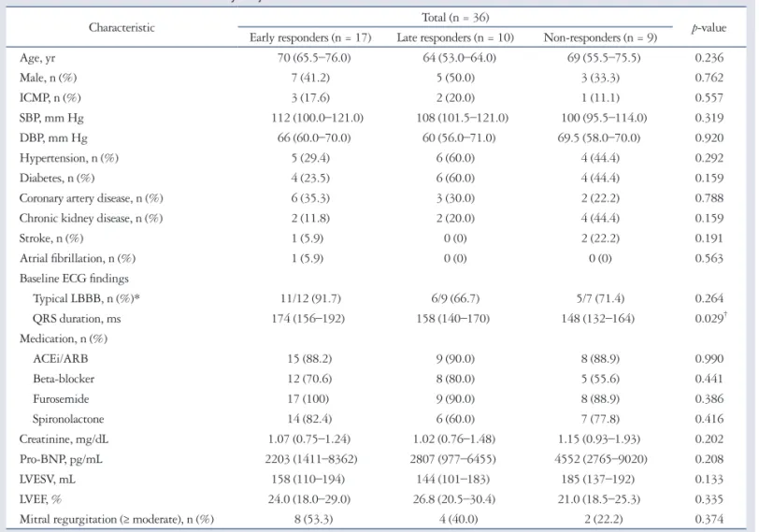Select the p-value "0.563" for atrial fibrillation
Image resolution: width=759 pixels, height=532 pixels.
click(x=709, y=258)
